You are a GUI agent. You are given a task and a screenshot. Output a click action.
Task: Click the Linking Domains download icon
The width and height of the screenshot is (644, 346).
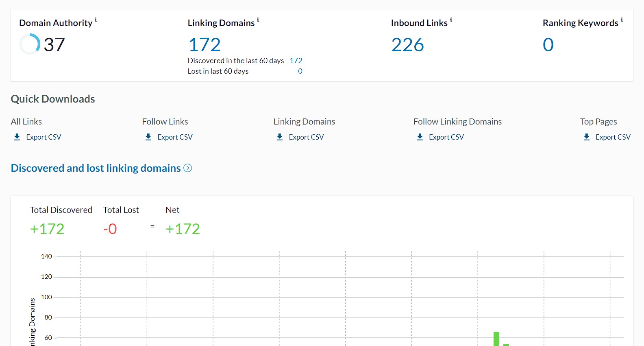[x=280, y=137]
